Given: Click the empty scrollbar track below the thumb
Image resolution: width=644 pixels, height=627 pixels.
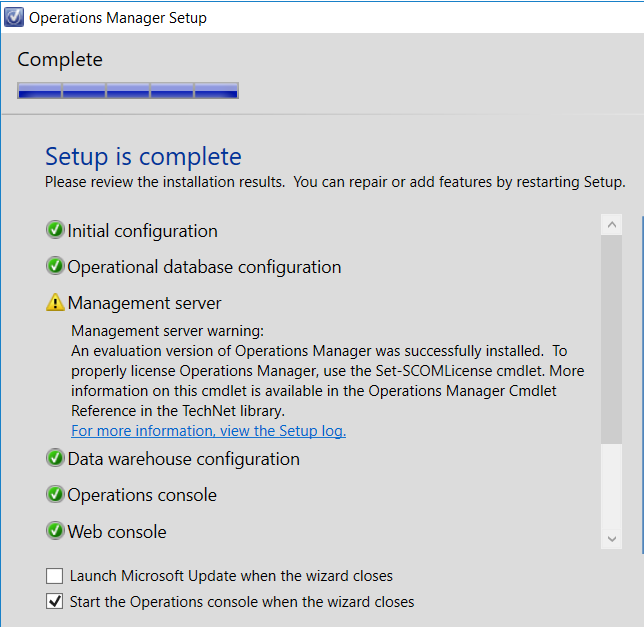Looking at the screenshot, I should (x=612, y=486).
